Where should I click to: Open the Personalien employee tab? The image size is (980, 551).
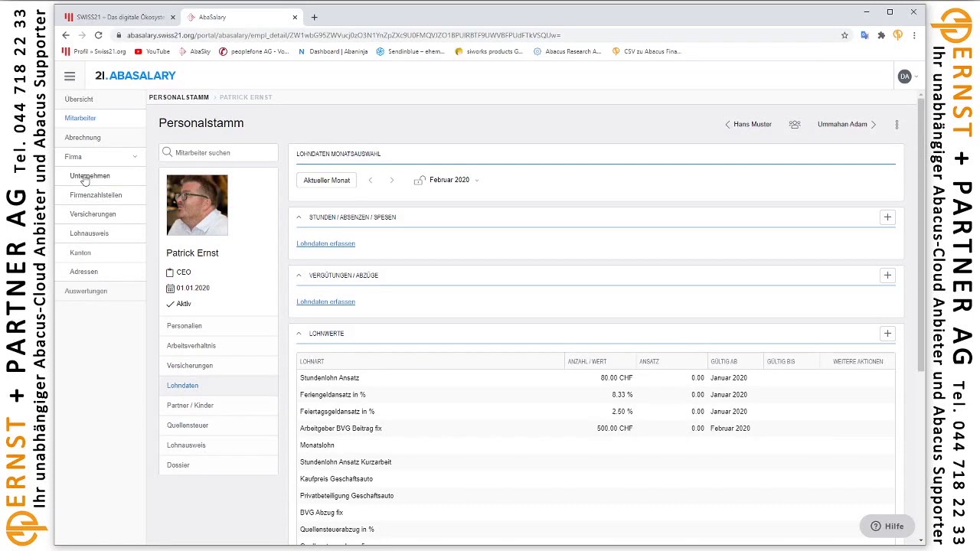point(218,326)
